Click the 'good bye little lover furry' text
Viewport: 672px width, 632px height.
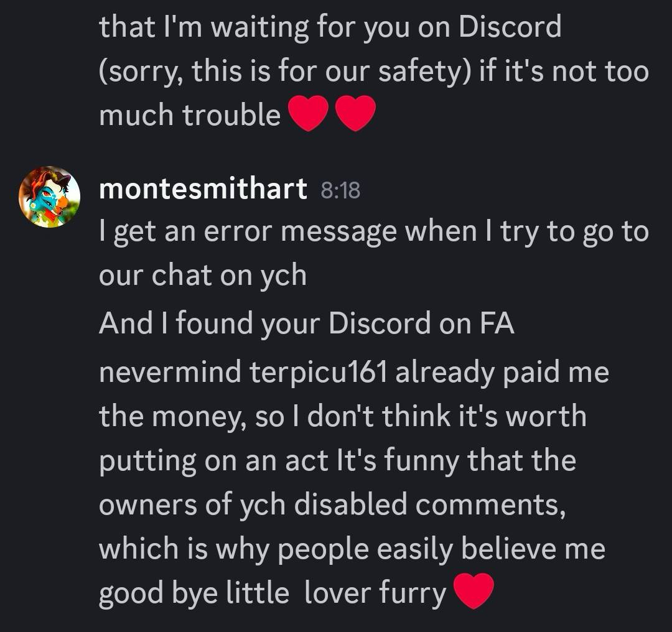click(x=273, y=593)
